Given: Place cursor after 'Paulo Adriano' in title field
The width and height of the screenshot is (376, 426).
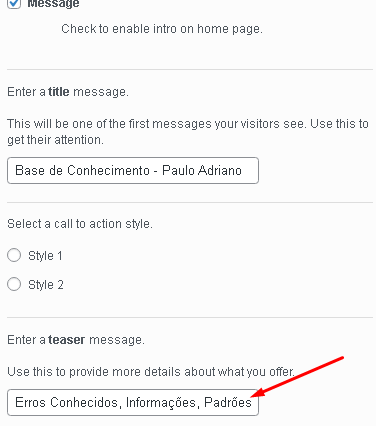Looking at the screenshot, I should (x=243, y=171).
